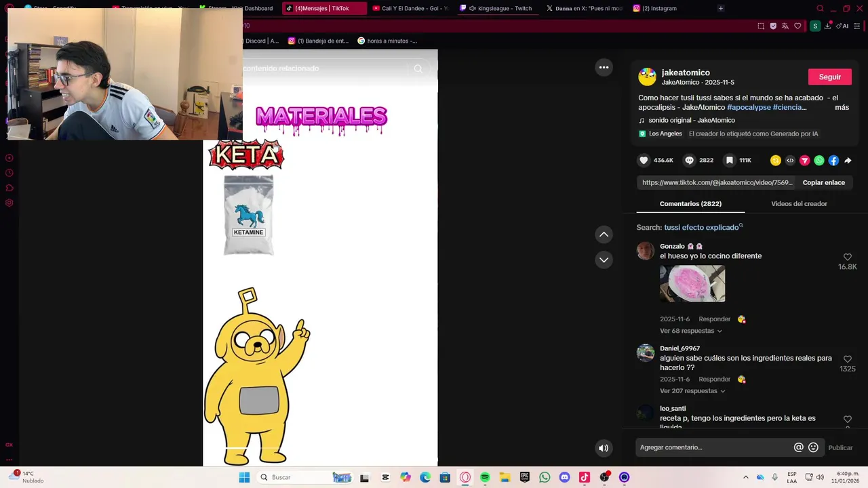868x488 pixels.
Task: Like Daniel_69967's comment
Action: pyautogui.click(x=847, y=359)
